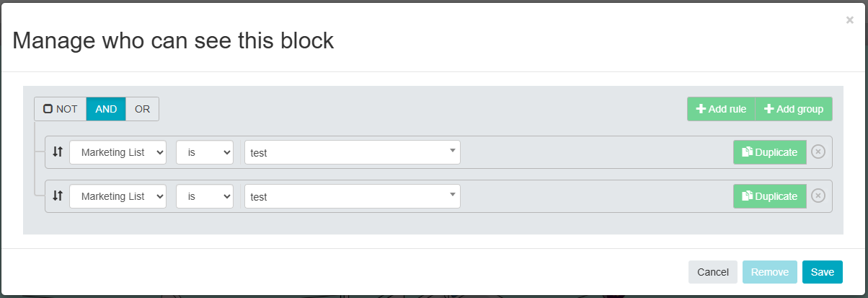Open the second rule's Marketing List dropdown

click(x=118, y=196)
